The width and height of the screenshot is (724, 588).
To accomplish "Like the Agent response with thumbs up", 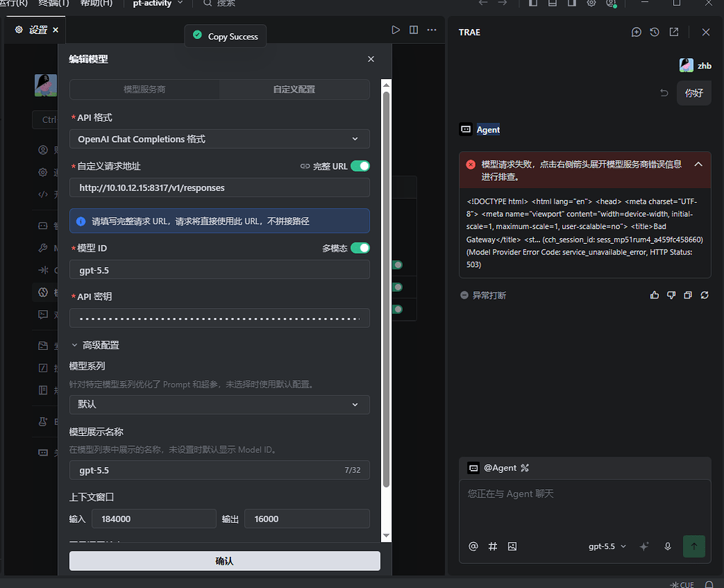I will (x=654, y=295).
